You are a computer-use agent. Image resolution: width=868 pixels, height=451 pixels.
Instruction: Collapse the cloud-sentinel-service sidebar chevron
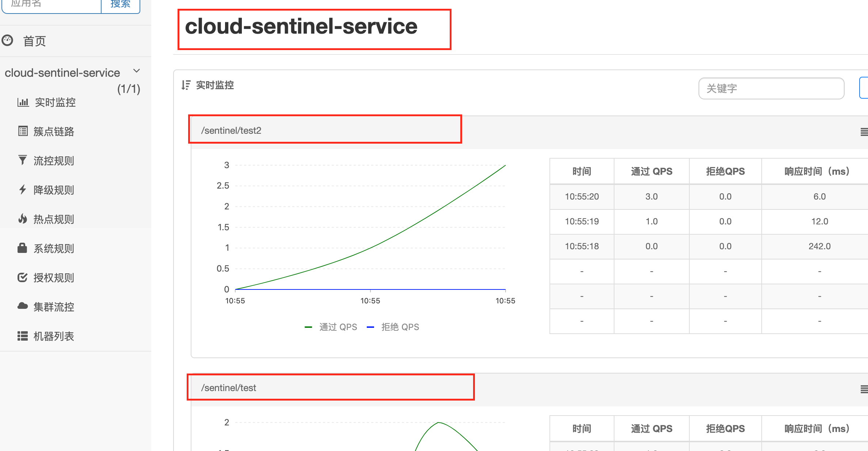tap(137, 71)
